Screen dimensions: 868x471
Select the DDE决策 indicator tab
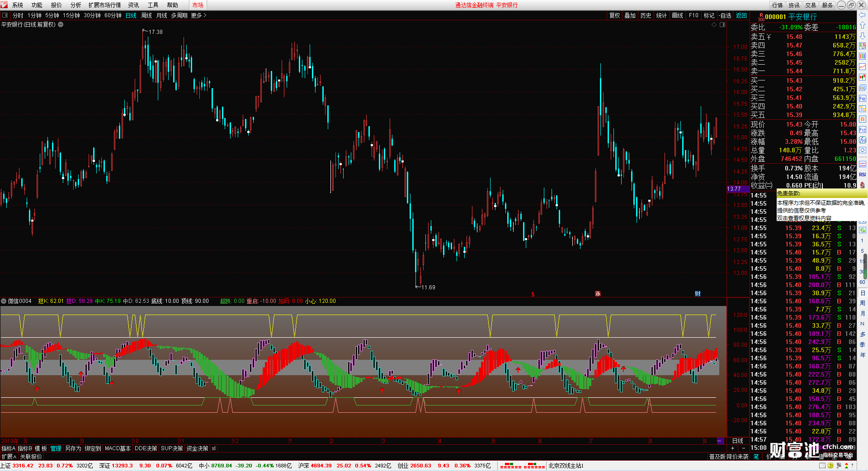[146, 448]
